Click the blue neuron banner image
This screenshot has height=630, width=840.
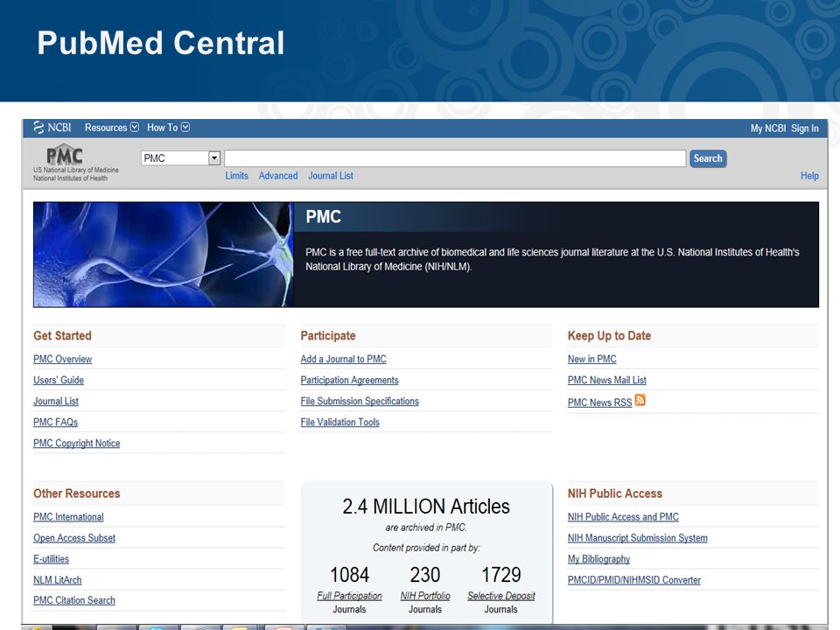point(164,255)
